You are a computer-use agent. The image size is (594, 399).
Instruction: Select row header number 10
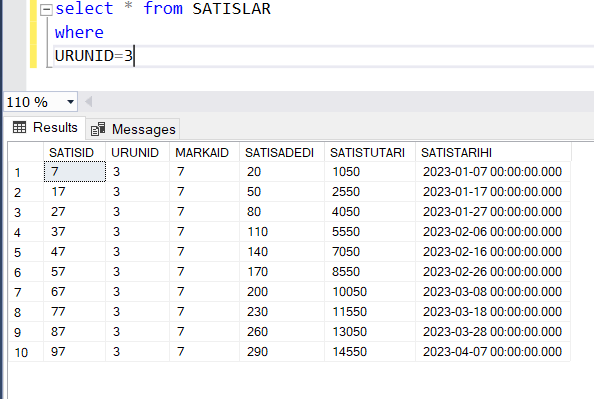(x=26, y=352)
